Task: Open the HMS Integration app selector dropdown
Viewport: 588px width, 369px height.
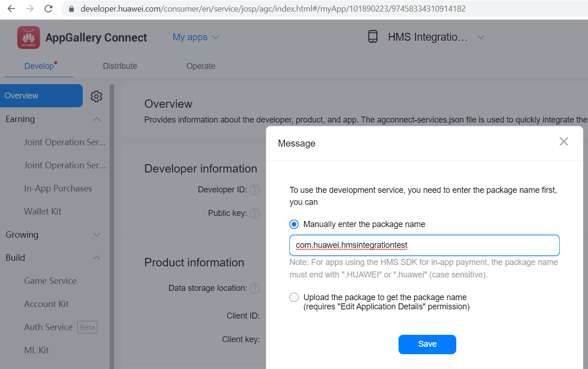Action: (481, 37)
